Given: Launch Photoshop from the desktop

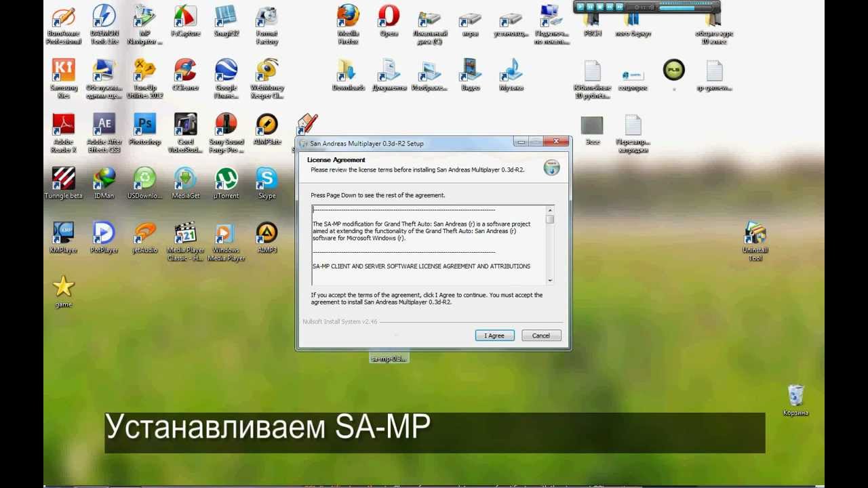Looking at the screenshot, I should pos(144,129).
